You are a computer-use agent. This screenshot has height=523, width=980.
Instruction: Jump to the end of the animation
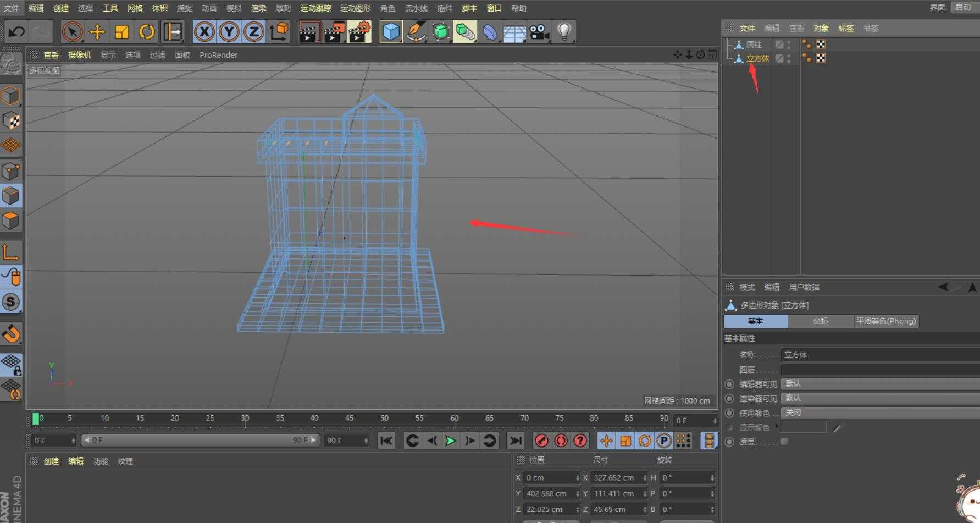click(x=515, y=441)
